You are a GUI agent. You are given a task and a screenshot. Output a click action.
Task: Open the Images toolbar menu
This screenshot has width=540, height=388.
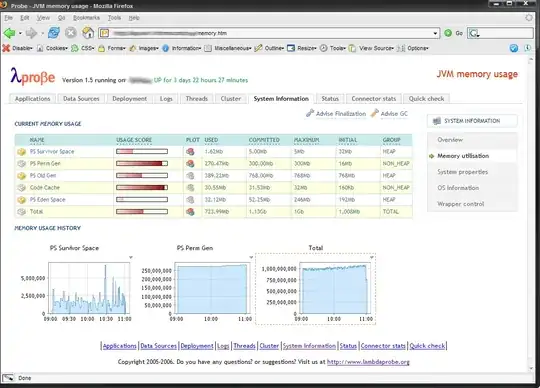(x=144, y=48)
